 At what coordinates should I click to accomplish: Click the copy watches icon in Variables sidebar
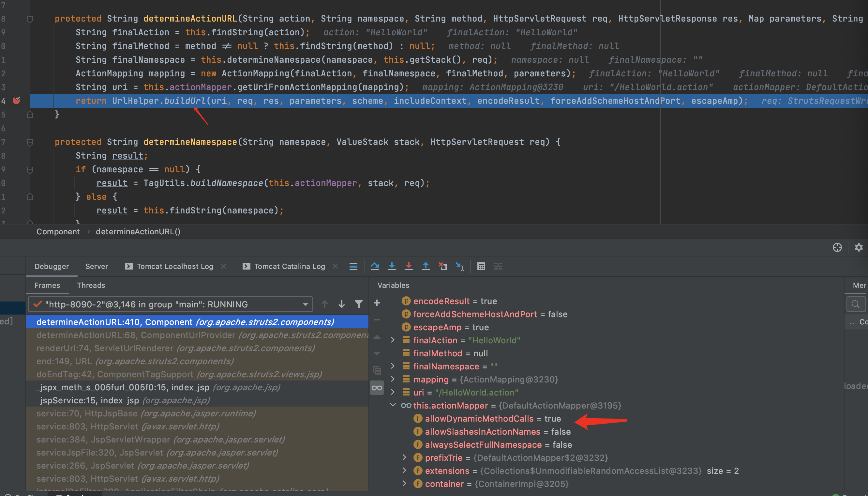377,370
